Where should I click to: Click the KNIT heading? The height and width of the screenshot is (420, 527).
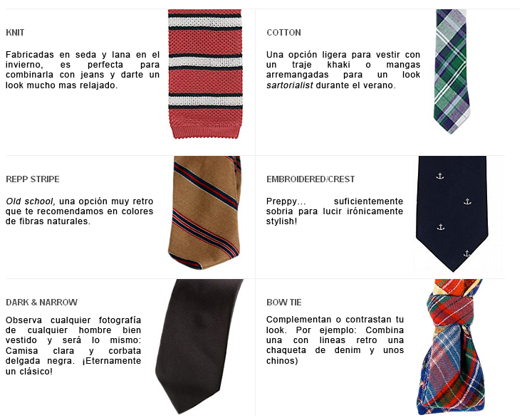click(15, 33)
